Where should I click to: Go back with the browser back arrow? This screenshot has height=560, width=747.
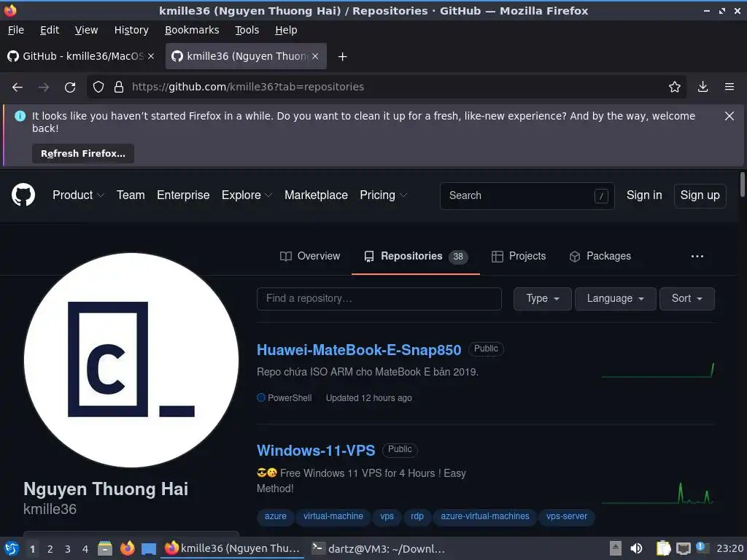tap(18, 87)
